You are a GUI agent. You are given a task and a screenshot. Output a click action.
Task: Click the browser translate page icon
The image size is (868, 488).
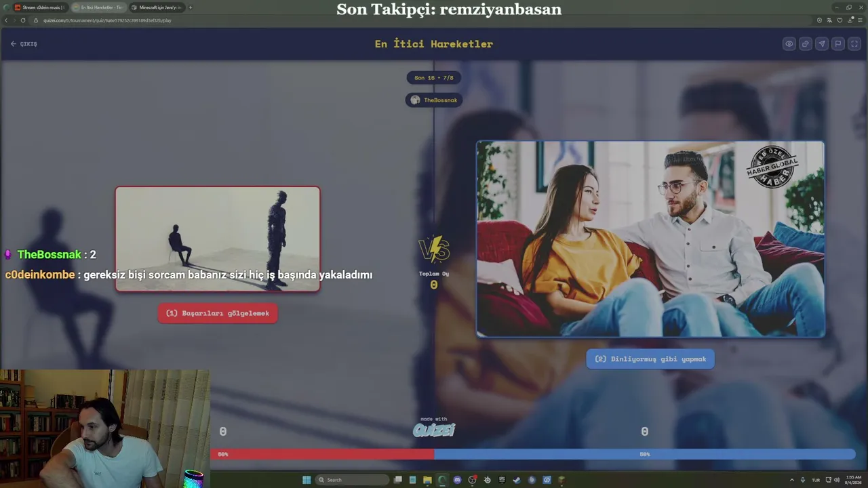(829, 20)
